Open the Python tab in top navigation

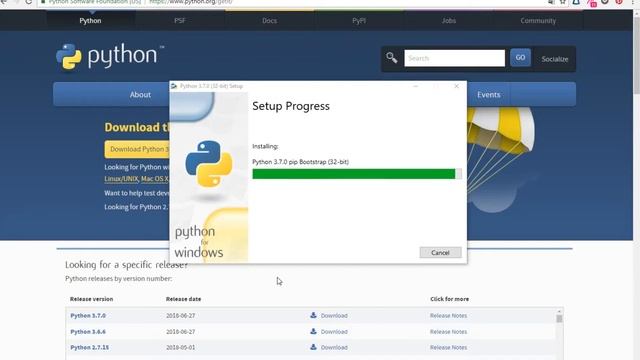[90, 20]
